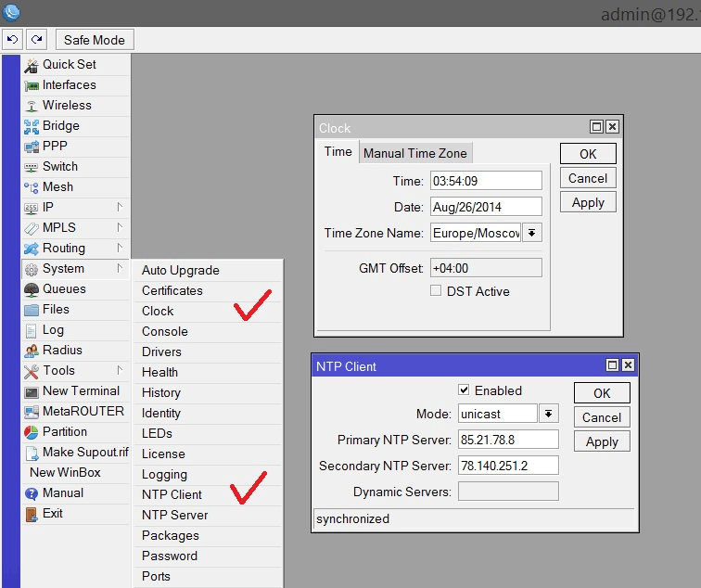Click the Partition pie icon
The image size is (701, 588).
[x=32, y=432]
